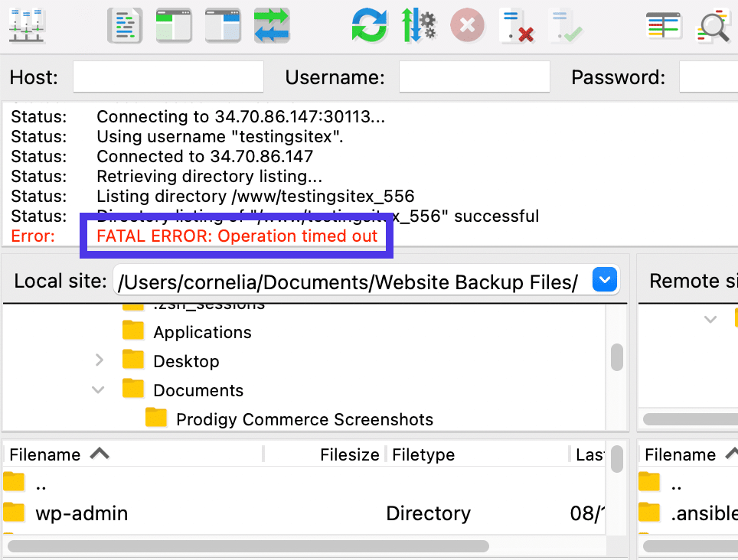Sort by the Filename column header
Screen dimensions: 738x560
45,454
